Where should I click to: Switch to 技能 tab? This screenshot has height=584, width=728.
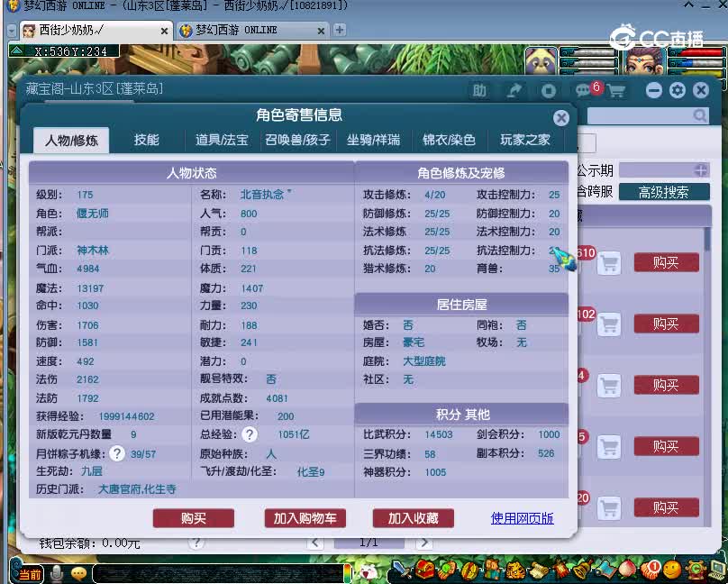click(146, 141)
